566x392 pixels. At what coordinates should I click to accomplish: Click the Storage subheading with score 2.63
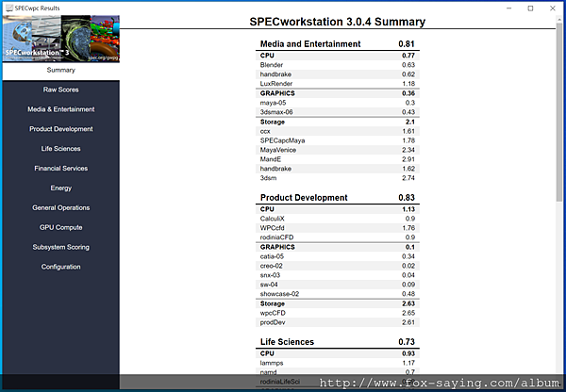click(x=338, y=303)
